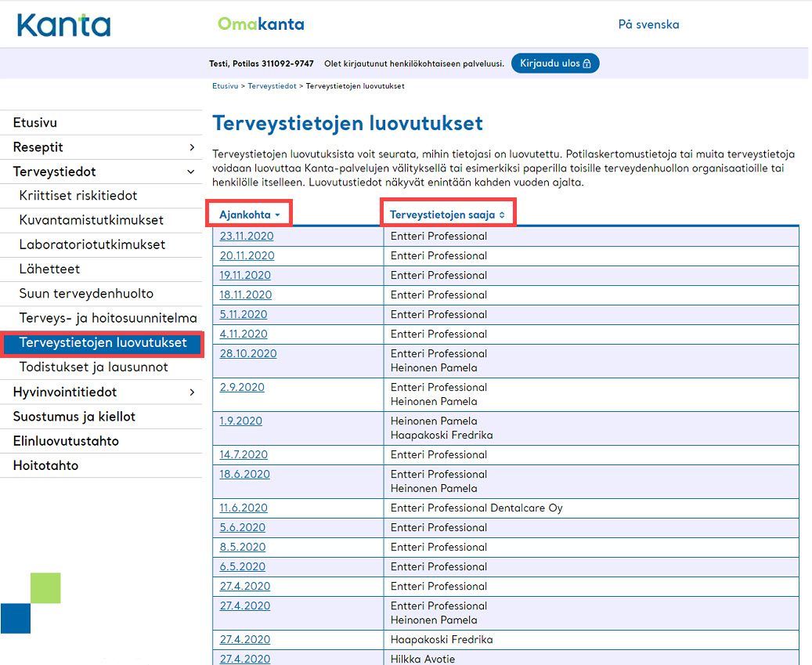Open Laboratoriotutkimukset submenu item

click(92, 244)
